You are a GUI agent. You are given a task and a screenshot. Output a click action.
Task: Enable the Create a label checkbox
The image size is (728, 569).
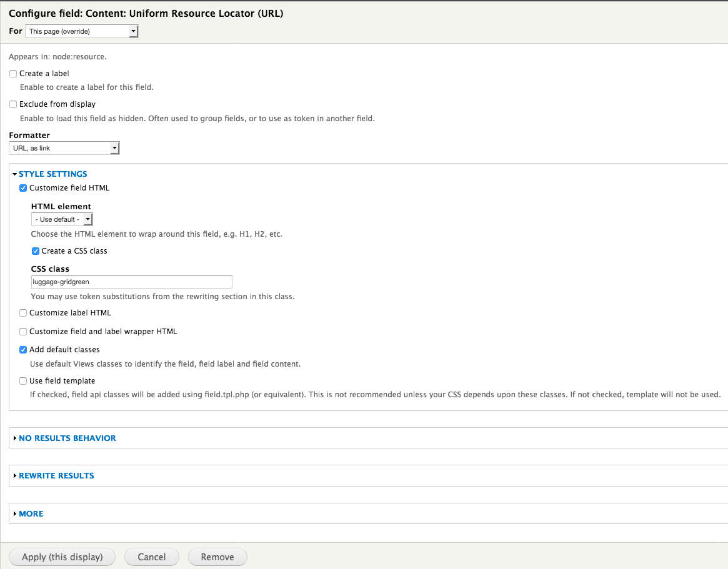coord(13,74)
